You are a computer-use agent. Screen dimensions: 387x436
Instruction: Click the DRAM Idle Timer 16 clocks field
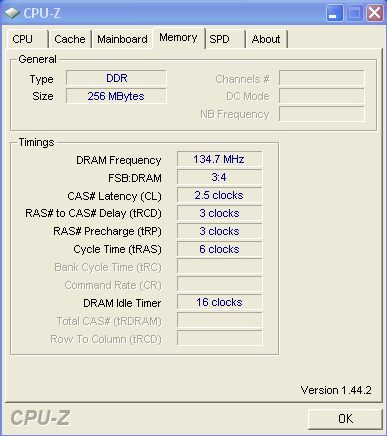219,302
